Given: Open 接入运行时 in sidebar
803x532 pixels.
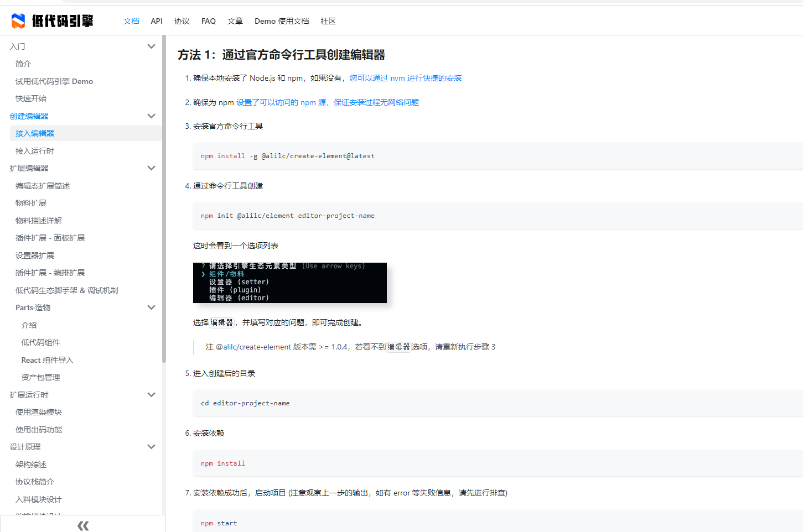Looking at the screenshot, I should click(35, 151).
